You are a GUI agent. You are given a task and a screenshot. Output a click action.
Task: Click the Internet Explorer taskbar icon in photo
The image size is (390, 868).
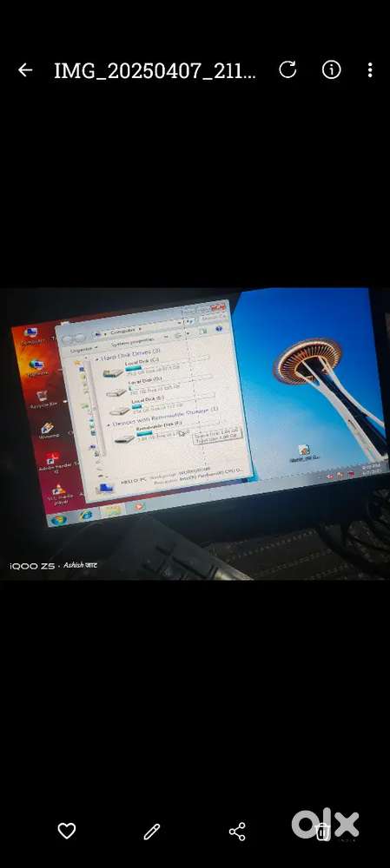pyautogui.click(x=86, y=515)
